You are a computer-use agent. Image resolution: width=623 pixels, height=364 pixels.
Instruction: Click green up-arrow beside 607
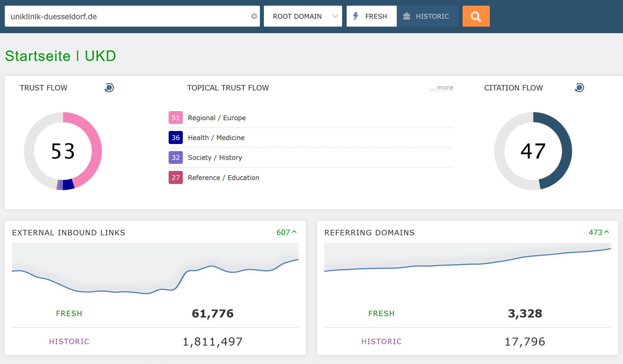point(294,232)
